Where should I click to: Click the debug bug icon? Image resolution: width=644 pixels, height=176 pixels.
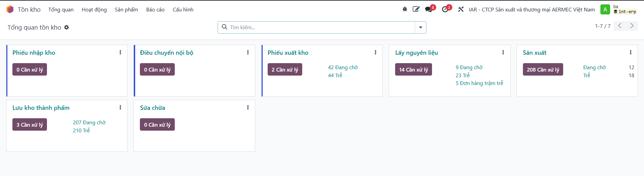point(405,9)
